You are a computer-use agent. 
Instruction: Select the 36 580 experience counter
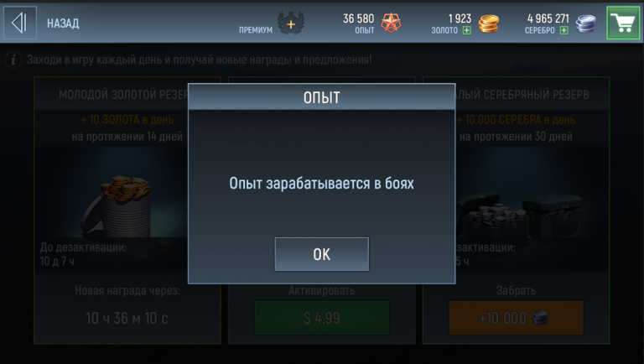359,19
